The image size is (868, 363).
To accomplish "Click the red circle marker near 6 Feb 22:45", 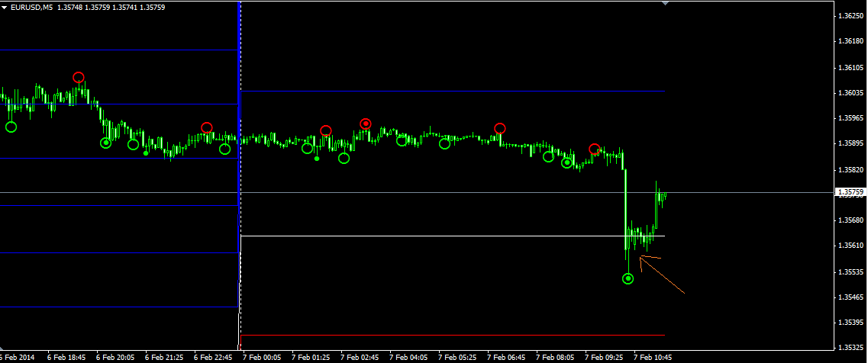I will coord(206,127).
